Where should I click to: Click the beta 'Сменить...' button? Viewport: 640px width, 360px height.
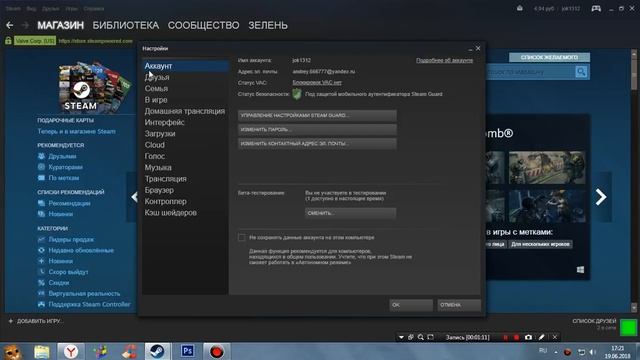[x=350, y=213]
